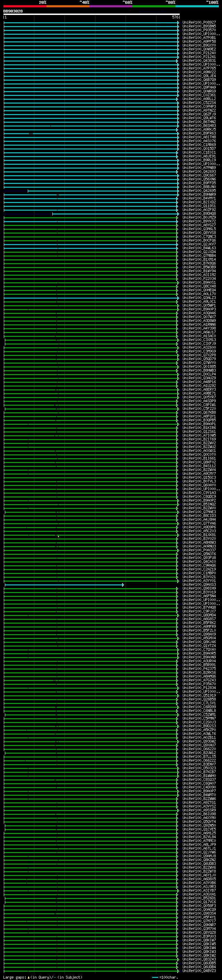Click the alignment bar for UniRef100_P08927

(x=92, y=23)
